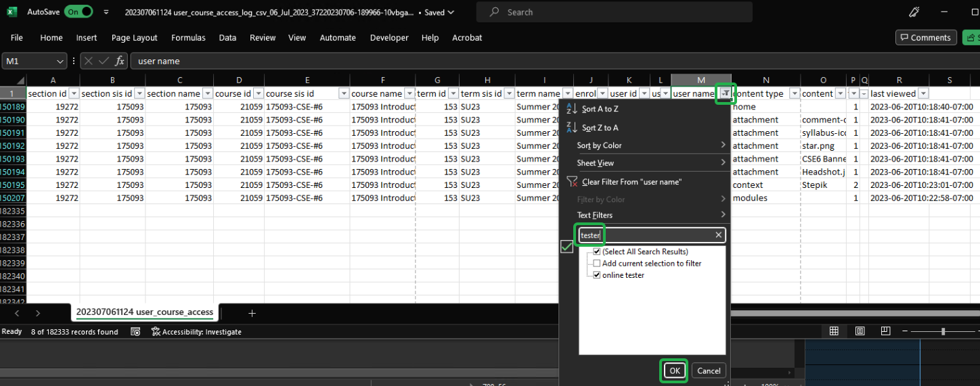Click the next sheet navigation arrow

click(38, 313)
